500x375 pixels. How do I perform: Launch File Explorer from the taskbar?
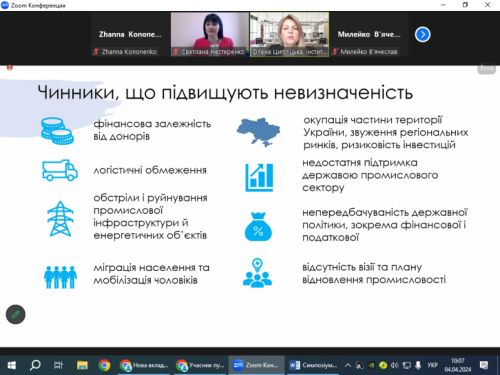82,366
